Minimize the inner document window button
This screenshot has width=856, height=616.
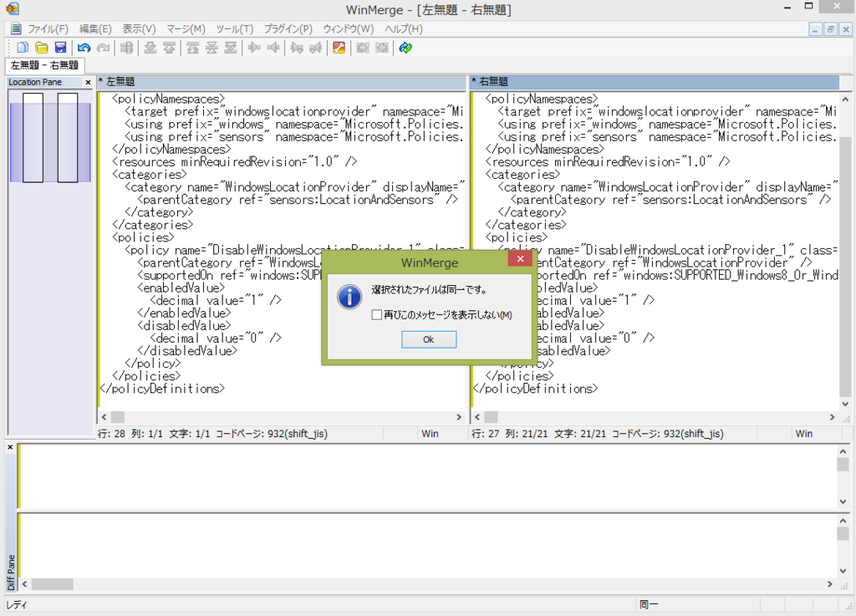815,29
